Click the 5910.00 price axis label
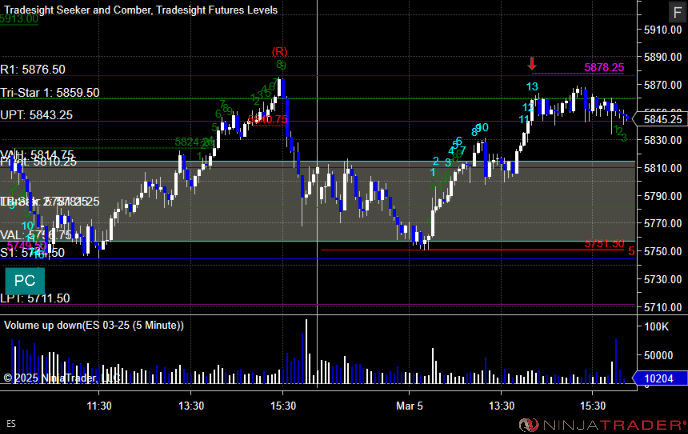 tap(663, 30)
